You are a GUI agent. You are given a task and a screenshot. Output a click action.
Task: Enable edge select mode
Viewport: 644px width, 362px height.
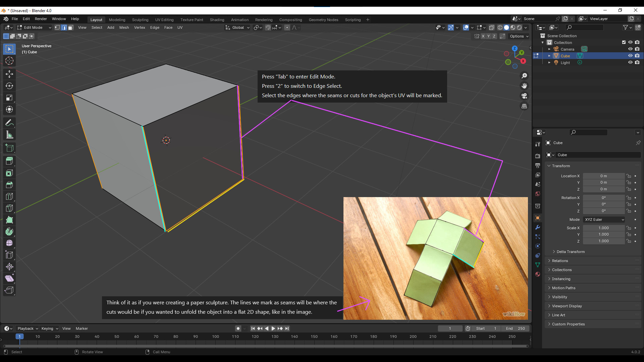(x=64, y=27)
